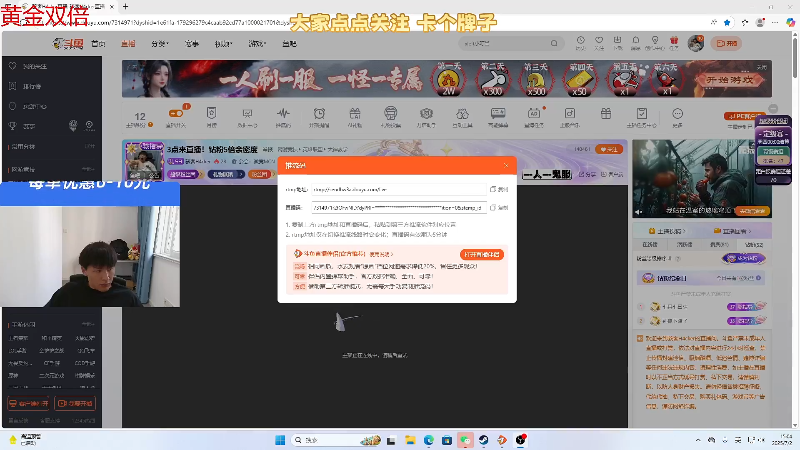
Task: Open the 直播任务 tab
Action: pos(734,231)
